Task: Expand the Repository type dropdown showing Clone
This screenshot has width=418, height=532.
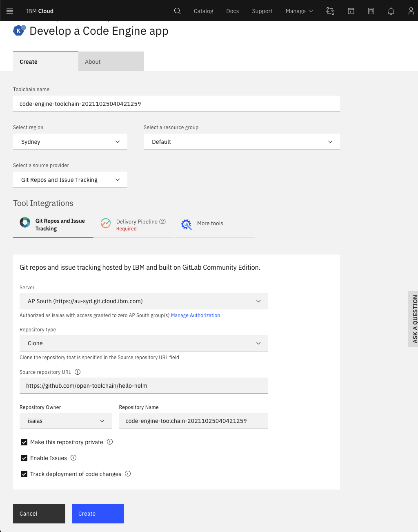Action: click(144, 343)
